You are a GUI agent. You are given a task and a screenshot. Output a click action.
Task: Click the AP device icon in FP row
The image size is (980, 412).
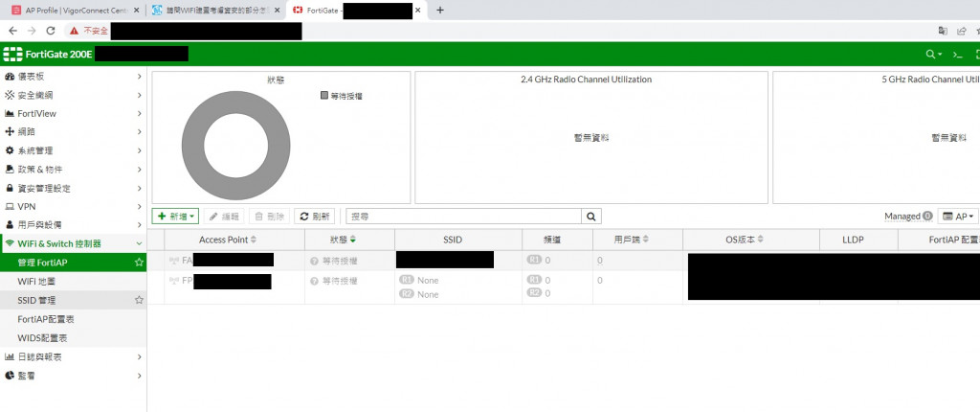(x=174, y=281)
